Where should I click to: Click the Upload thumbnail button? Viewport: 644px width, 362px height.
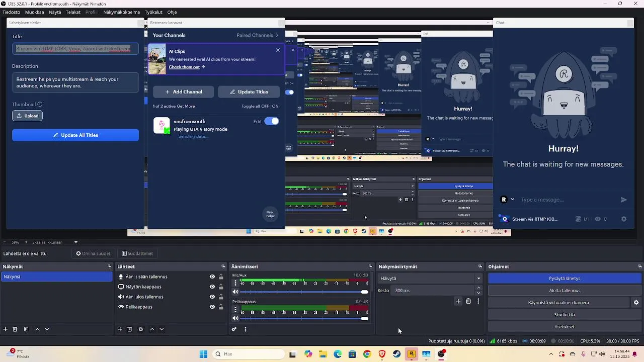pos(27,116)
